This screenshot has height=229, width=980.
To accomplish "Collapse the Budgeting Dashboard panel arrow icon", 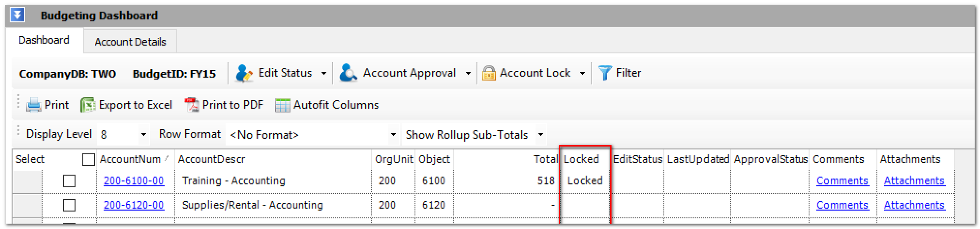I will click(17, 16).
